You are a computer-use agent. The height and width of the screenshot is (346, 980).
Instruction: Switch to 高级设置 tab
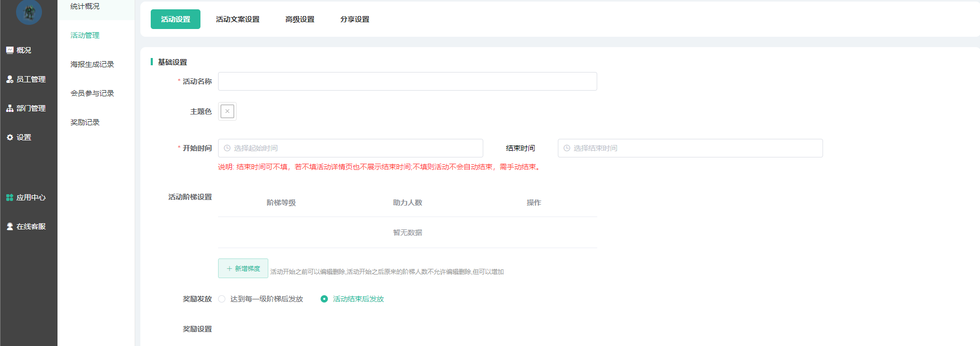point(300,19)
